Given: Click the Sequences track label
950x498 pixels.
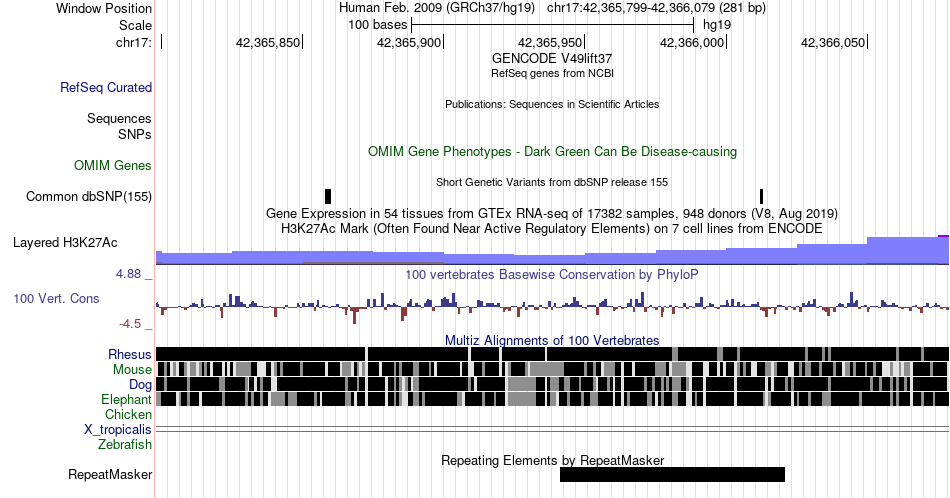Looking at the screenshot, I should [119, 118].
